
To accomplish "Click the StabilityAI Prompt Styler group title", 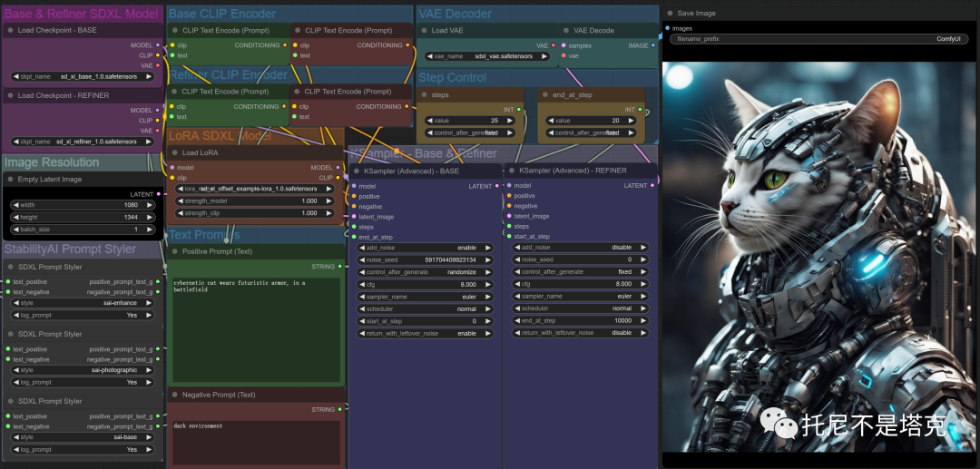I will coord(70,249).
